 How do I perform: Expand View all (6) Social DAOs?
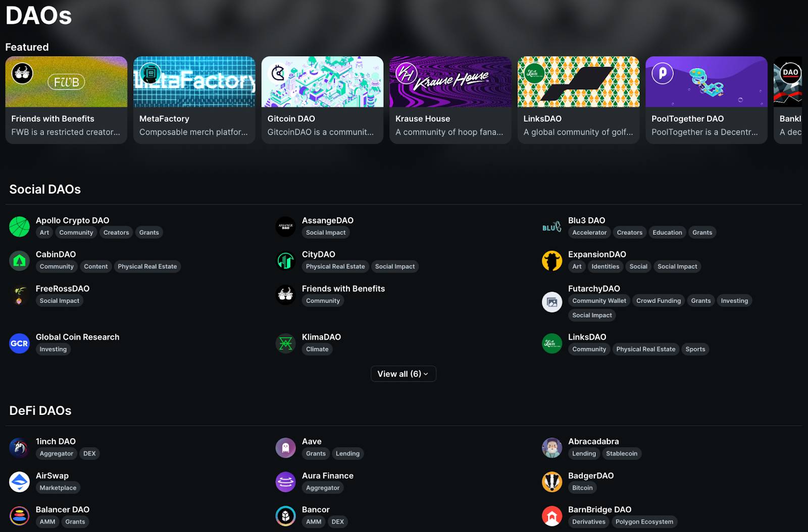tap(403, 374)
